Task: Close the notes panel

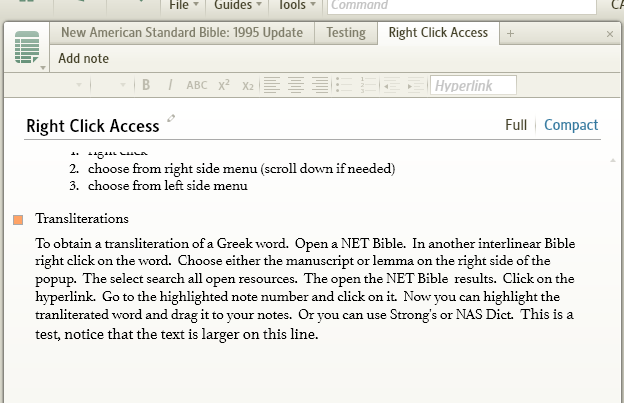Action: coord(610,34)
